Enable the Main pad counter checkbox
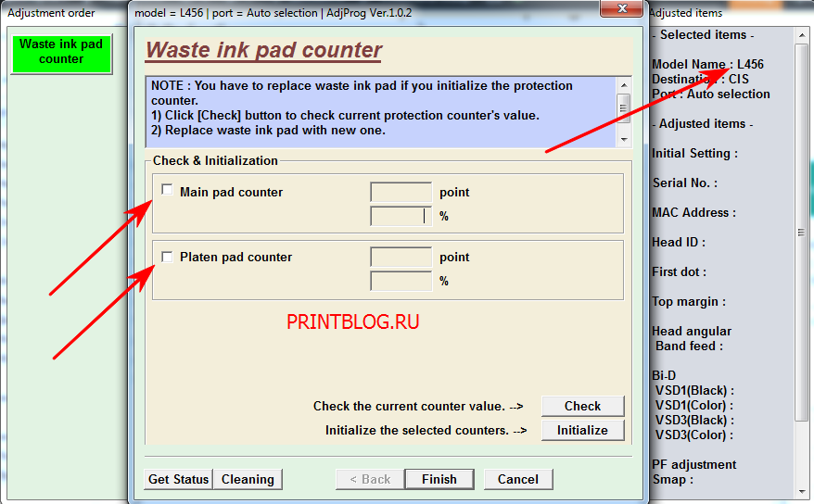This screenshot has width=814, height=504. 167,190
